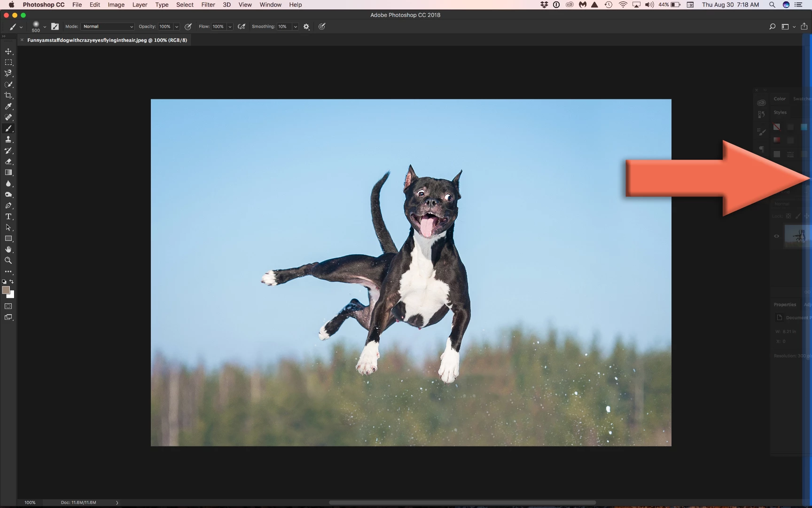The height and width of the screenshot is (508, 812).
Task: Open the blending Mode dropdown
Action: (x=108, y=27)
